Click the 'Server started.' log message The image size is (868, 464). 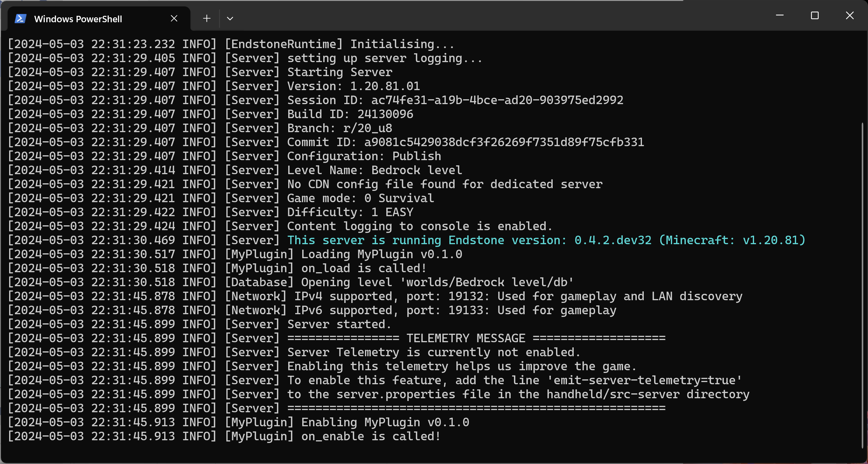[339, 324]
